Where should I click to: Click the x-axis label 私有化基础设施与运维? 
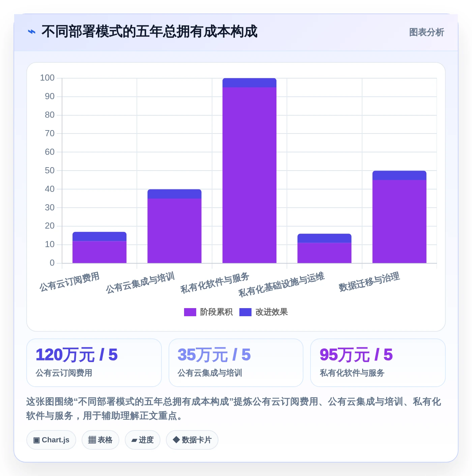282,285
